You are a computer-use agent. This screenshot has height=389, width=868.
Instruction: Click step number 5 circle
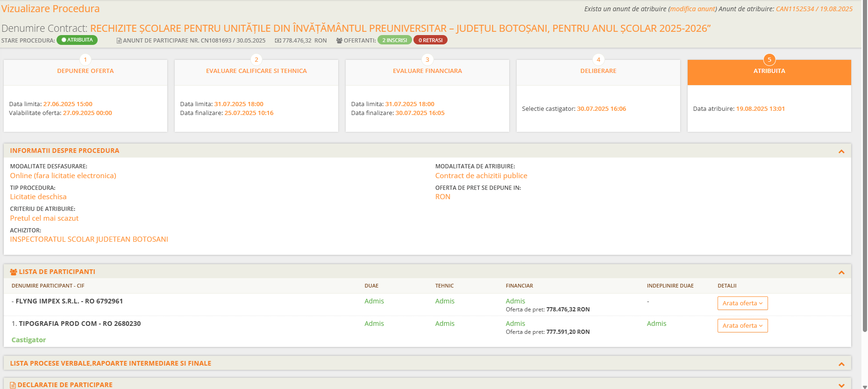click(769, 59)
